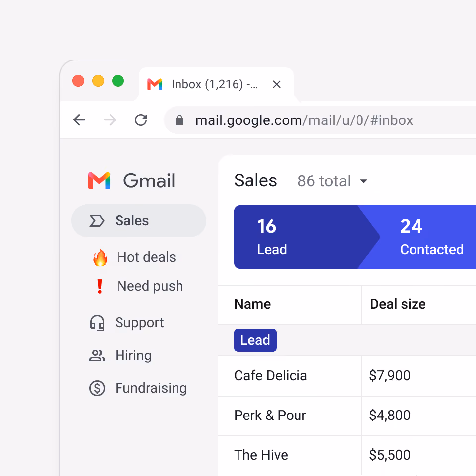Click the Gmail wordmark text
The height and width of the screenshot is (476, 476).
[x=149, y=181]
